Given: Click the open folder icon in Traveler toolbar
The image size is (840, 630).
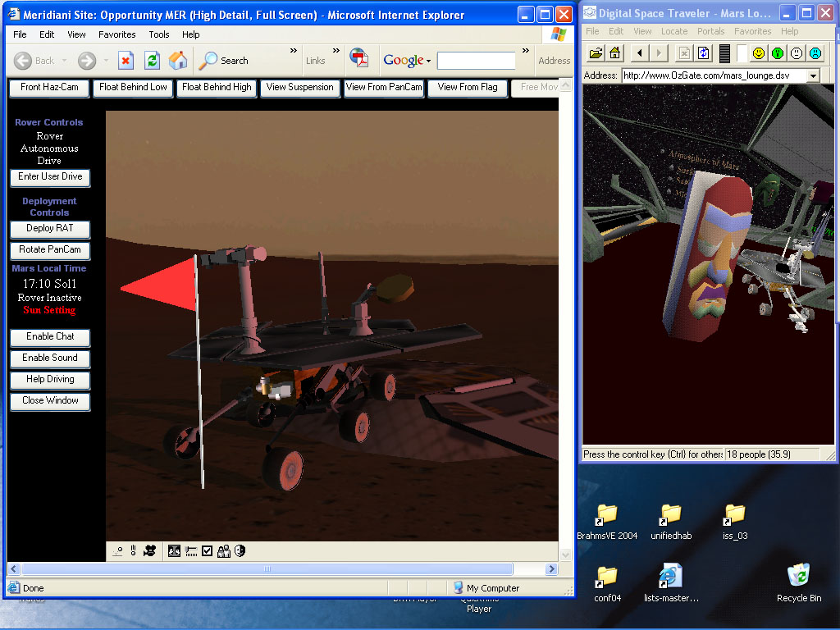Looking at the screenshot, I should pyautogui.click(x=596, y=53).
